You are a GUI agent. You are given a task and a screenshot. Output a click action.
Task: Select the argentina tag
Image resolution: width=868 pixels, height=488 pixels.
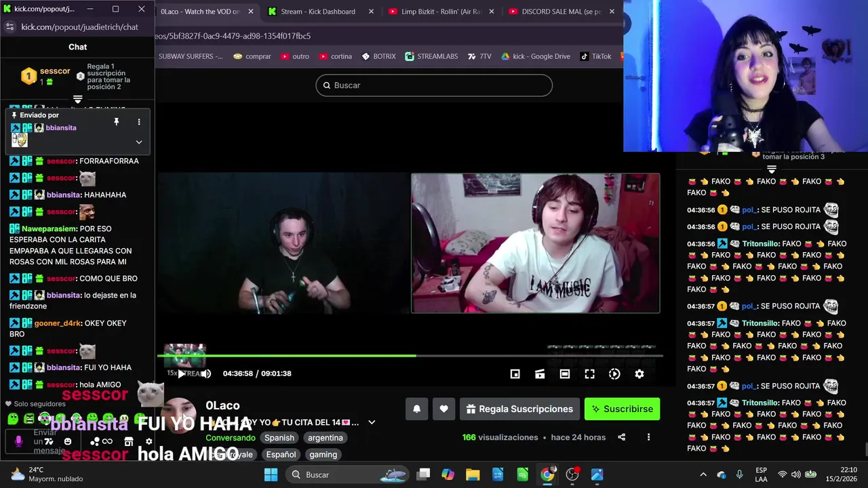[325, 438]
